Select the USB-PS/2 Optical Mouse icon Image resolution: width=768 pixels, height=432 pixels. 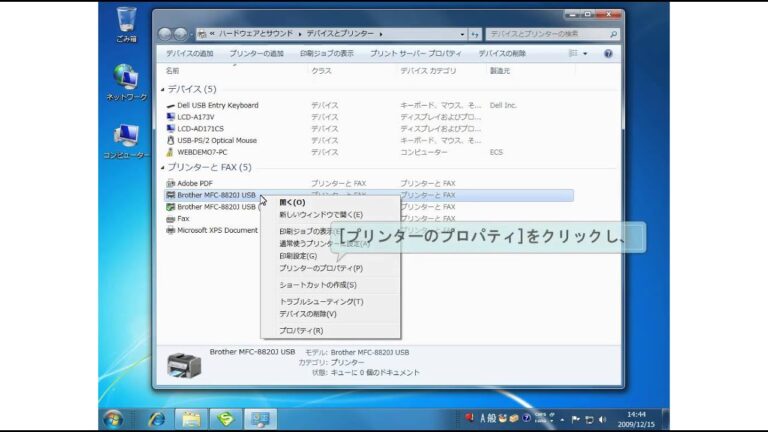170,141
